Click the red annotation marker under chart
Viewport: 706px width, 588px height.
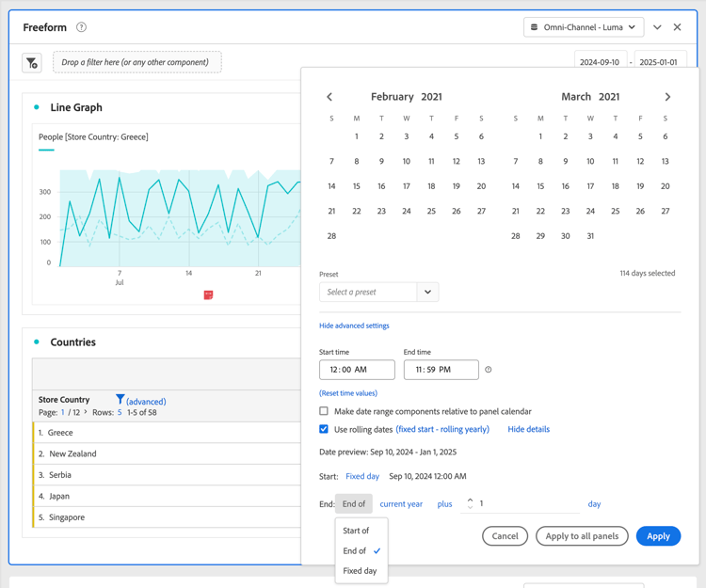tap(208, 295)
